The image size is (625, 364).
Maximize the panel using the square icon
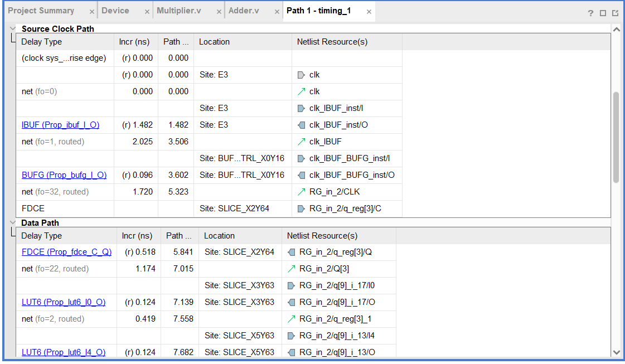pyautogui.click(x=603, y=13)
